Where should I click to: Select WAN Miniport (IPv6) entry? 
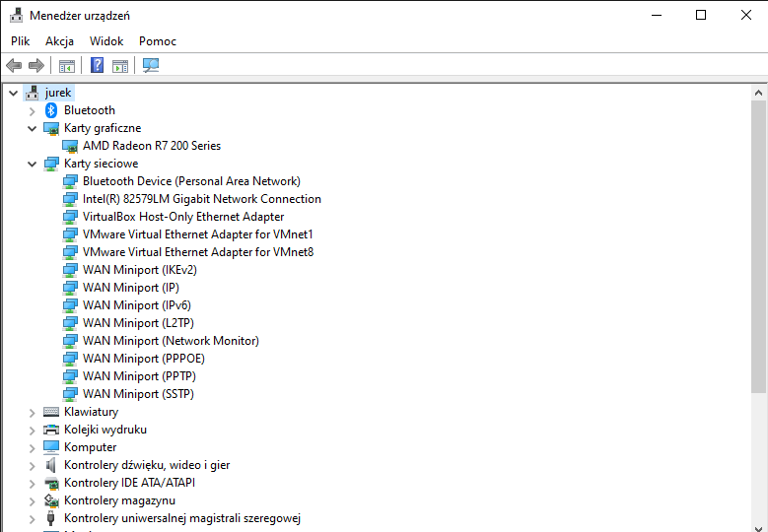(x=137, y=305)
